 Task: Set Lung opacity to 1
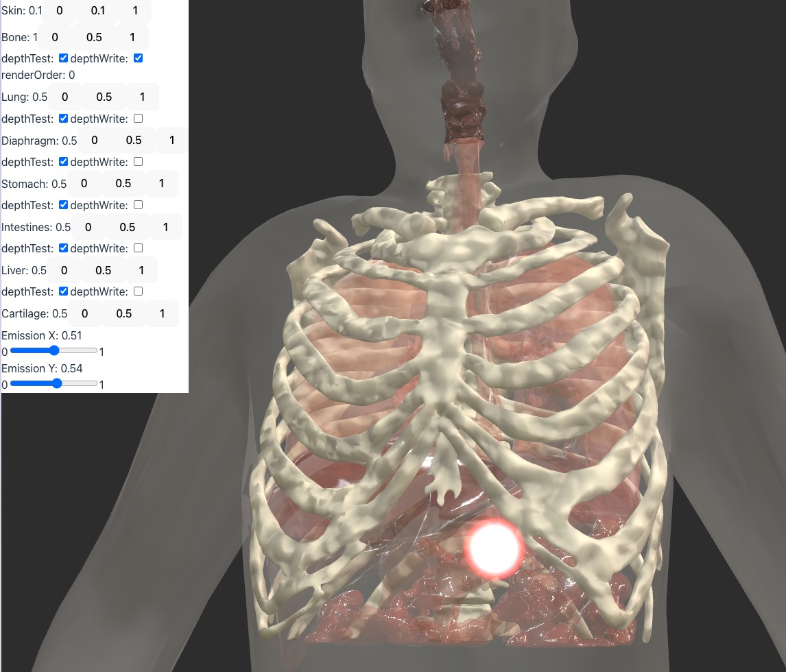tap(143, 97)
